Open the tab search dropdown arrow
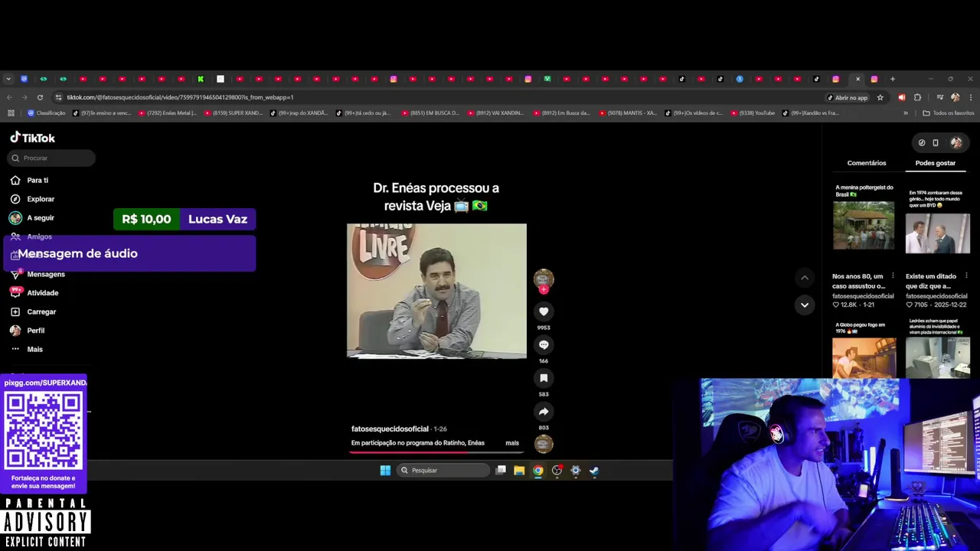 (8, 79)
